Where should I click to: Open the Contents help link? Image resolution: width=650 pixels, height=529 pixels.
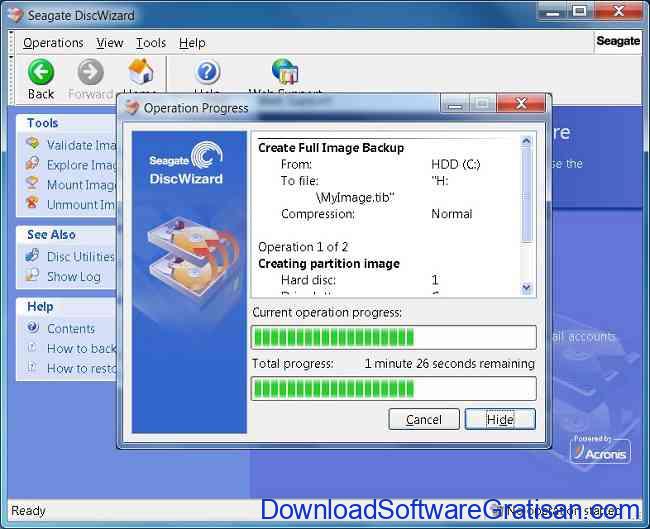pos(71,329)
